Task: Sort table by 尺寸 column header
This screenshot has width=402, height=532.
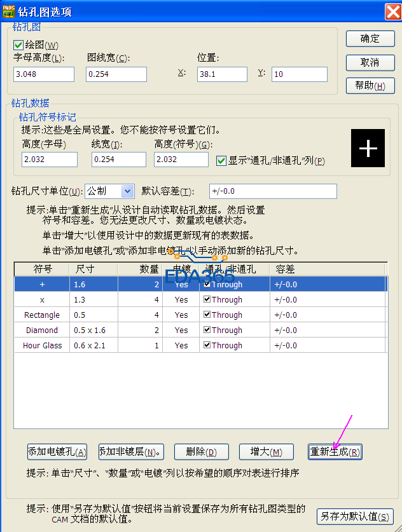Action: coord(94,269)
